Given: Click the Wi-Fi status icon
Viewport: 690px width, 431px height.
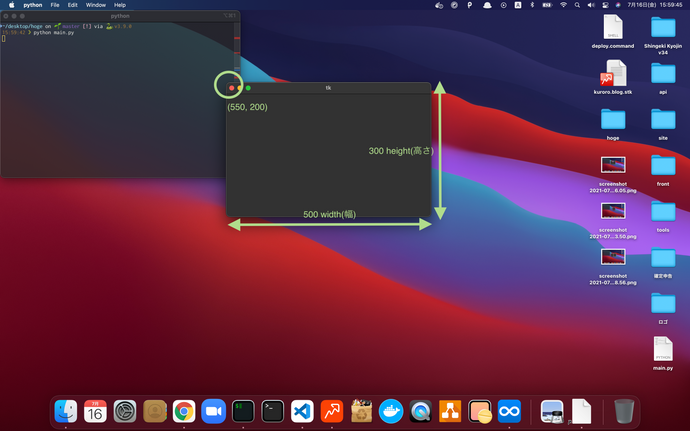Looking at the screenshot, I should coord(563,5).
